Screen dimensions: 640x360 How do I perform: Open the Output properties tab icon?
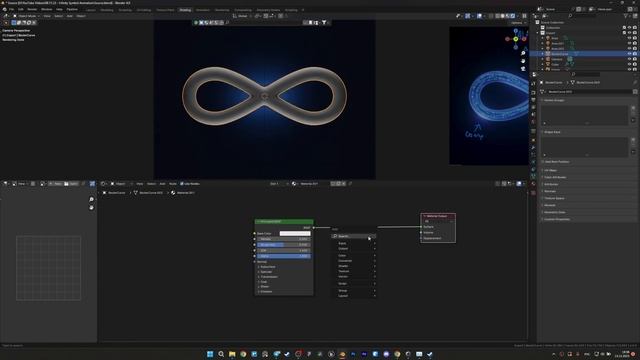(533, 100)
